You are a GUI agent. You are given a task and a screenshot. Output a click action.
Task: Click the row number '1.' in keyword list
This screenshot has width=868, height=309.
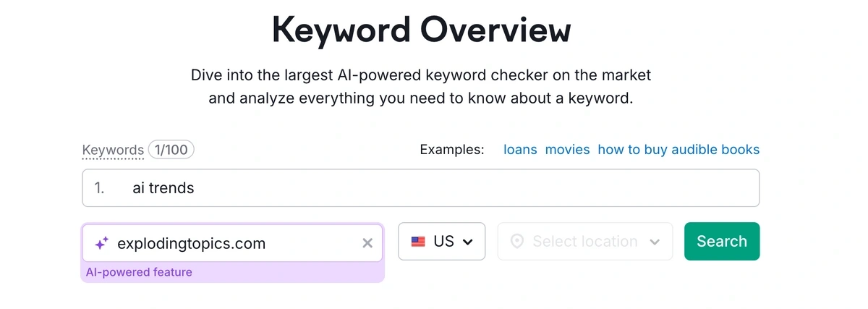coord(99,188)
